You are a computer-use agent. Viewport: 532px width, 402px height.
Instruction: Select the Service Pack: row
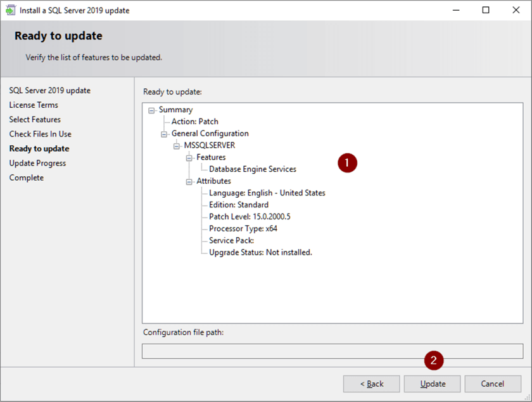[x=231, y=240]
